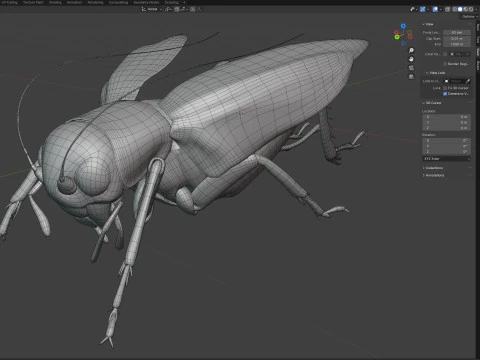Open the Geometry Nodes workspace tab
The image size is (480, 360).
tap(146, 2)
